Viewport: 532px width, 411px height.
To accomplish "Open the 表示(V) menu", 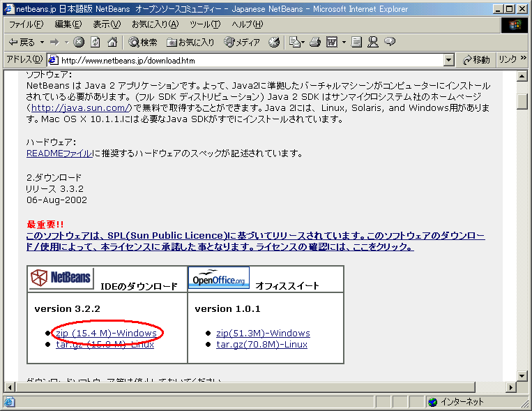I will coord(107,24).
